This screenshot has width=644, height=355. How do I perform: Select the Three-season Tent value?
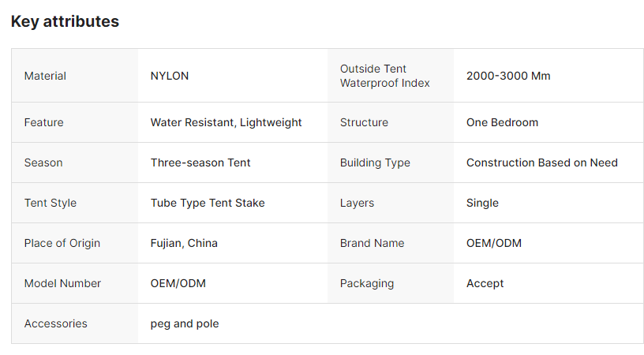tap(200, 163)
